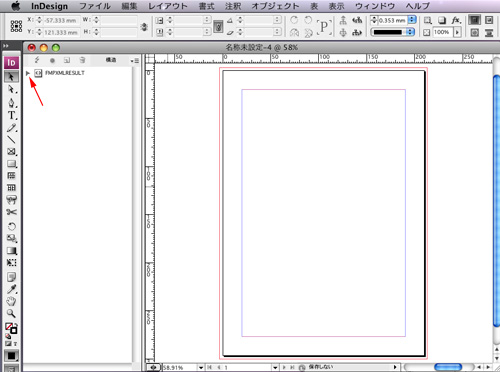Image resolution: width=500 pixels, height=372 pixels.
Task: Select the Rectangle tool
Action: pyautogui.click(x=11, y=164)
